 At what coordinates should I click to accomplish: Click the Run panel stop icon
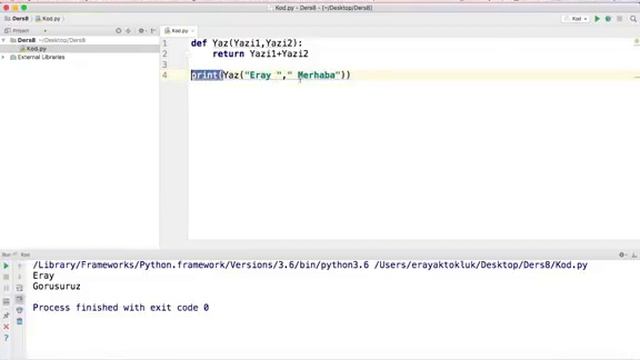pyautogui.click(x=6, y=277)
